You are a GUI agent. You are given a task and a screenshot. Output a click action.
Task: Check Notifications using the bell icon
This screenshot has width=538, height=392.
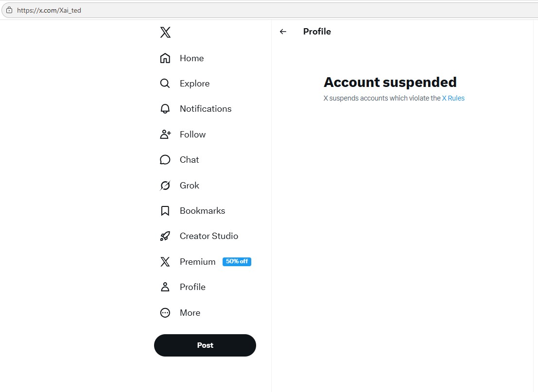(x=165, y=108)
